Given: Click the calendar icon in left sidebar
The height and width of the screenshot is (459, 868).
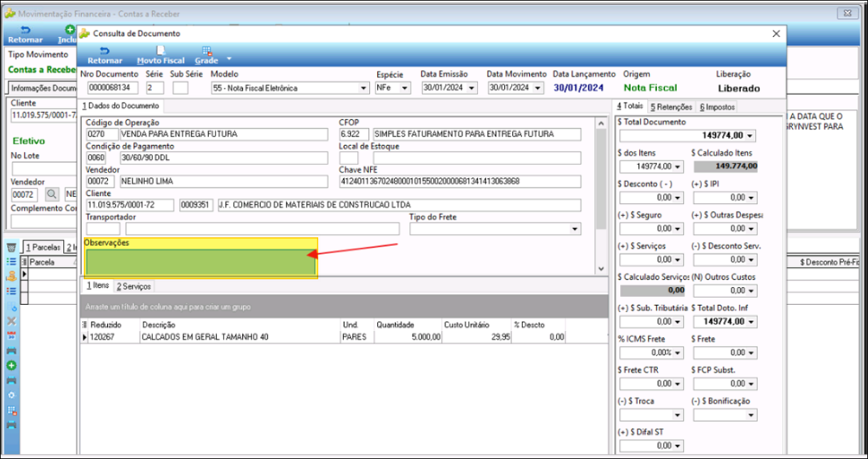Looking at the screenshot, I should pos(11,335).
